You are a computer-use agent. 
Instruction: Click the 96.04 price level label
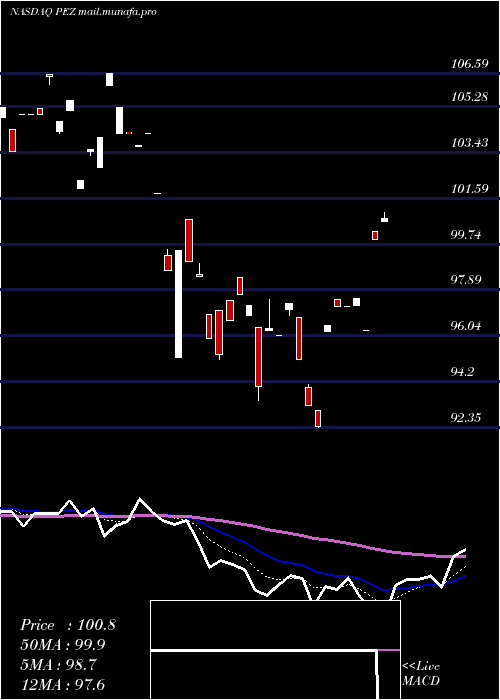point(467,326)
